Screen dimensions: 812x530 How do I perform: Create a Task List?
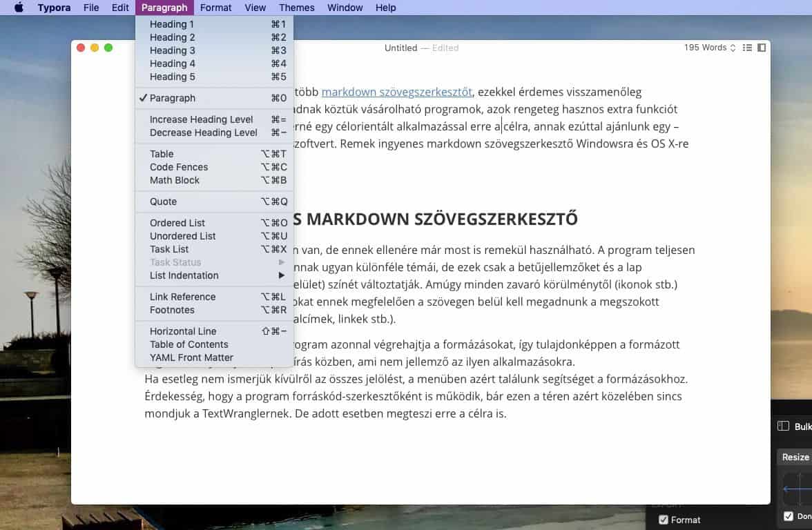214,250
